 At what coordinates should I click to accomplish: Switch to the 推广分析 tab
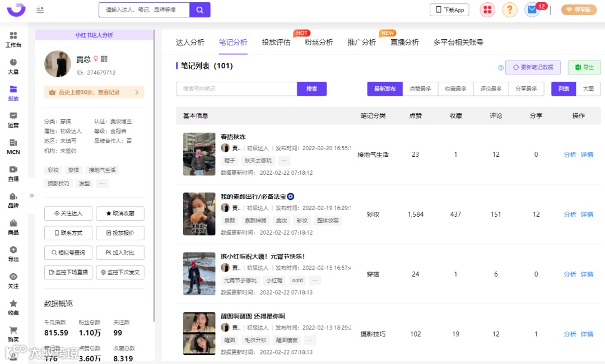pos(361,43)
